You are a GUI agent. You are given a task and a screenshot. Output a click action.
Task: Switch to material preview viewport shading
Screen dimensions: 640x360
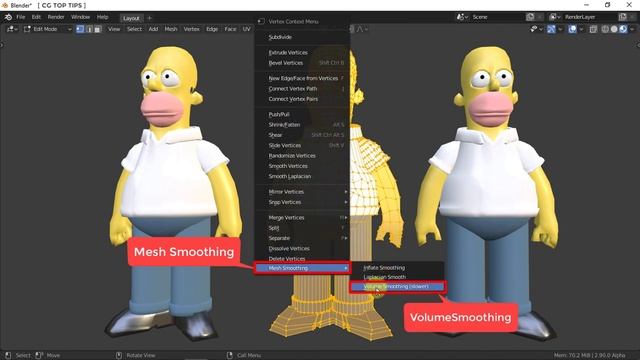coord(623,29)
